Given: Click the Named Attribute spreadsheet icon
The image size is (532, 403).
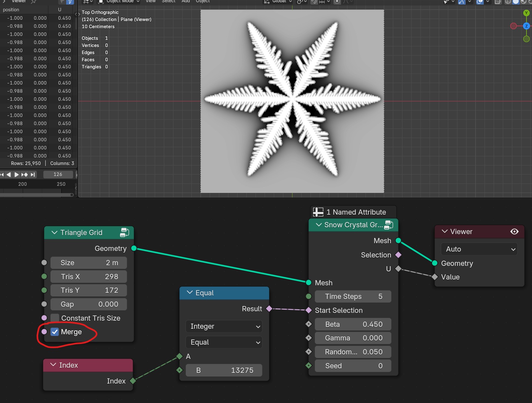Looking at the screenshot, I should [318, 212].
